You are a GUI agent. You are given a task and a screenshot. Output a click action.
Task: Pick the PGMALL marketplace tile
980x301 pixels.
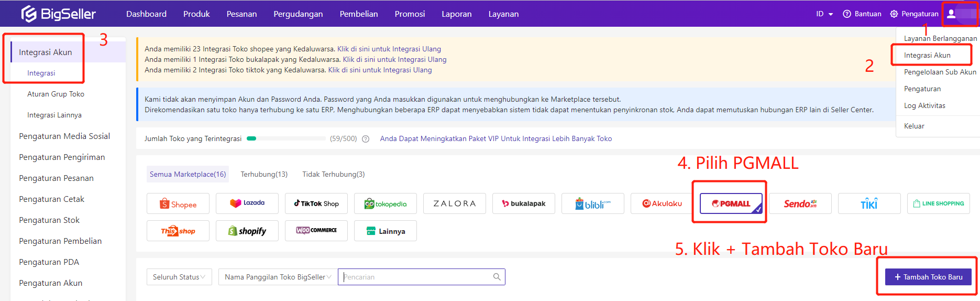click(731, 203)
